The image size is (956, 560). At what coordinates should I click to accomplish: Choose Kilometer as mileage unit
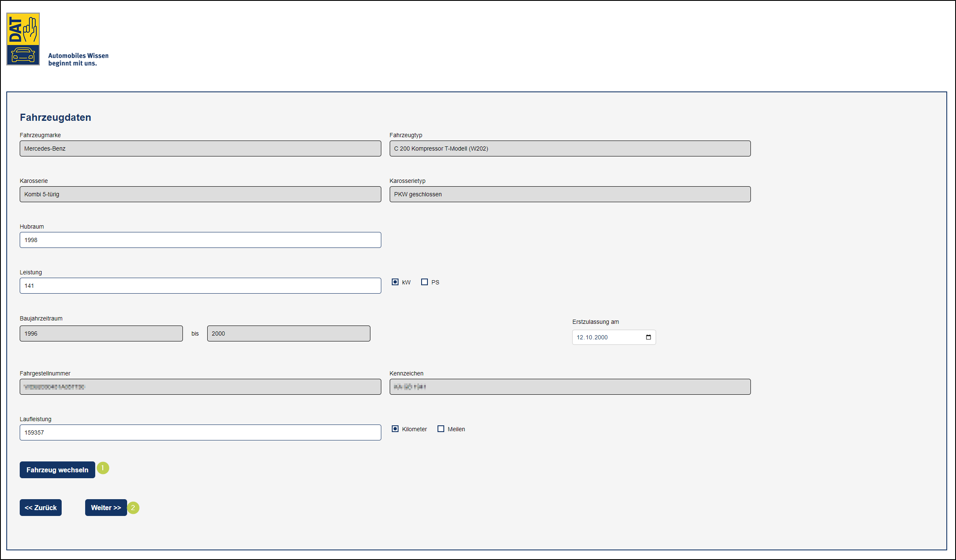coord(395,429)
